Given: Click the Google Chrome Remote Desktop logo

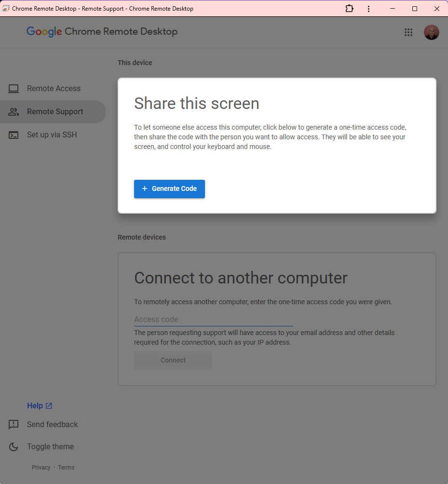Looking at the screenshot, I should (102, 31).
